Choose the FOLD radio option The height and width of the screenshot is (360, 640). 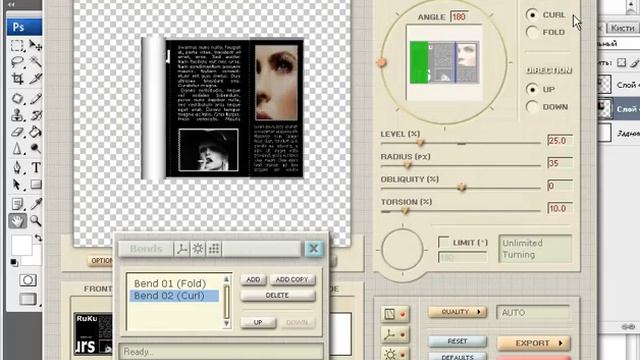[532, 32]
